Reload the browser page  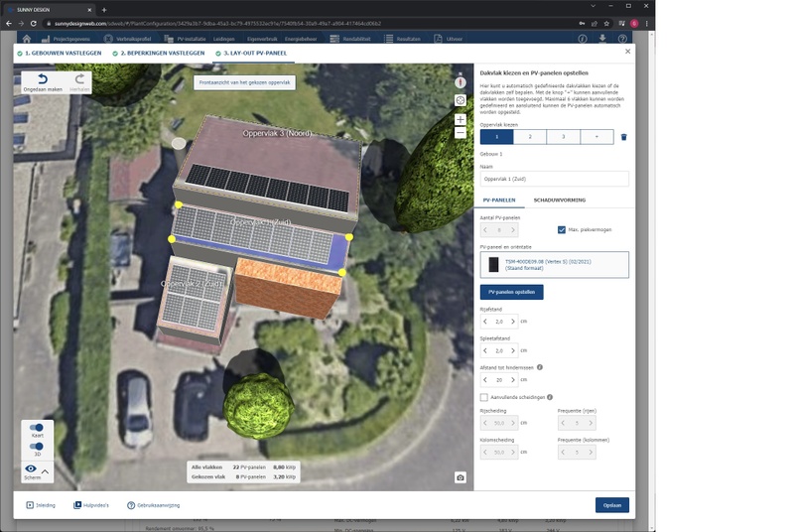(34, 23)
